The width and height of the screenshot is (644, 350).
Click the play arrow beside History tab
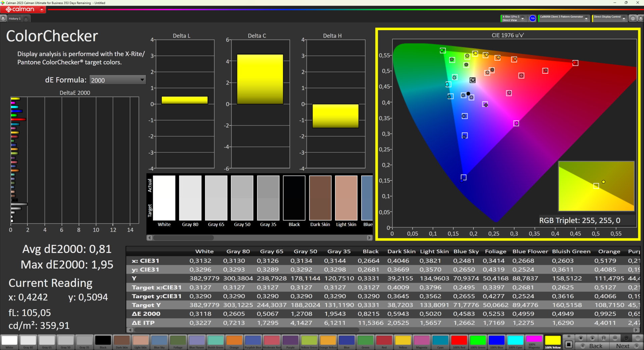click(3, 19)
